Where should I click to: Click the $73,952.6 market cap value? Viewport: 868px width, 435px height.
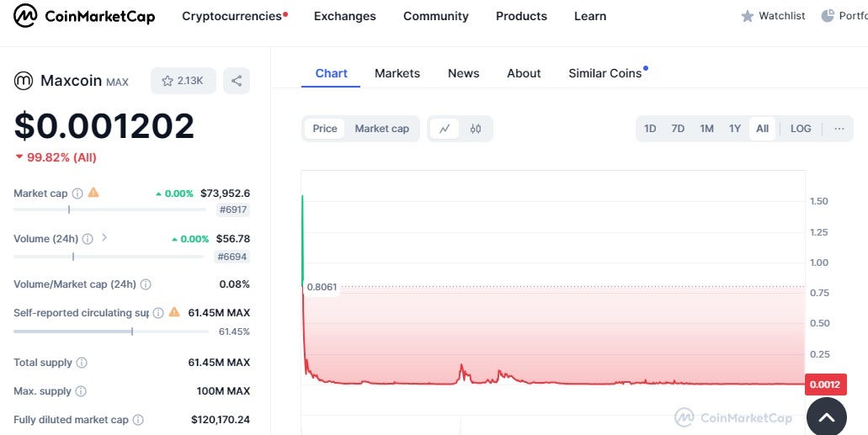pyautogui.click(x=226, y=194)
